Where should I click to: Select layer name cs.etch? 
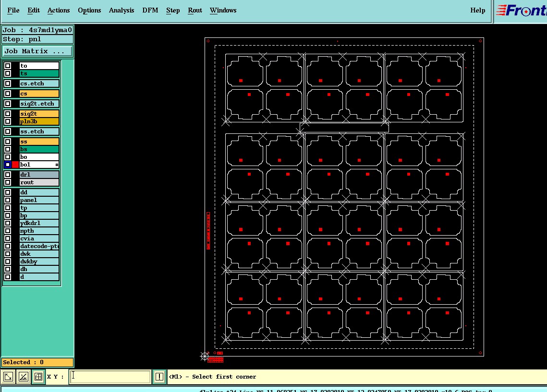(39, 83)
